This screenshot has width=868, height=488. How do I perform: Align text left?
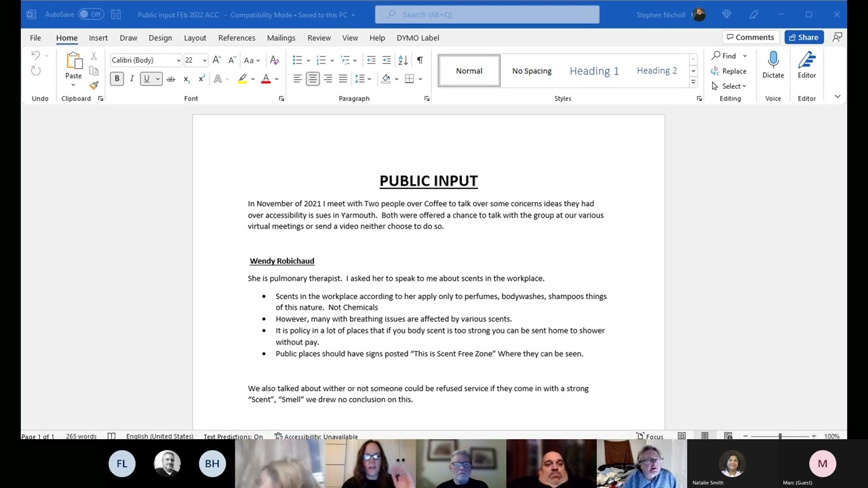(x=297, y=79)
